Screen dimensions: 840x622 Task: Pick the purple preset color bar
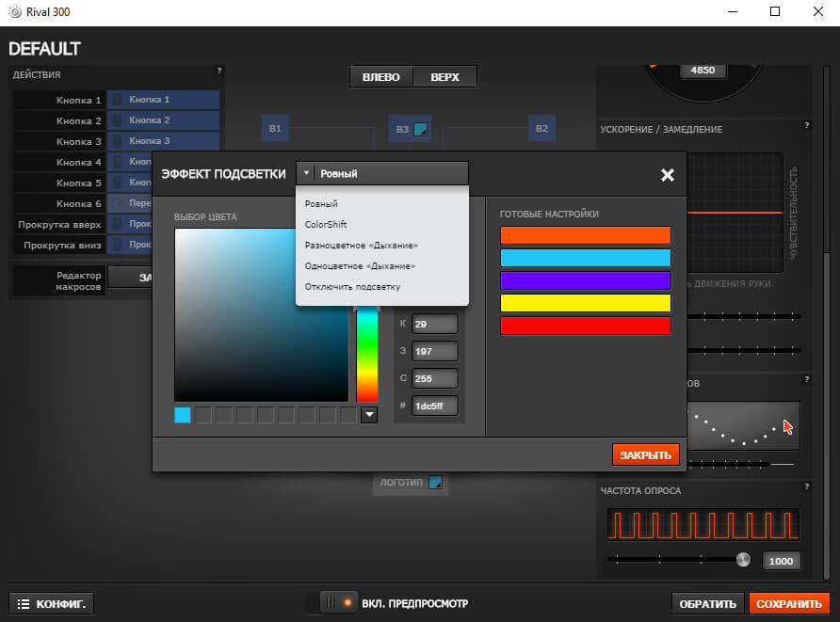585,280
